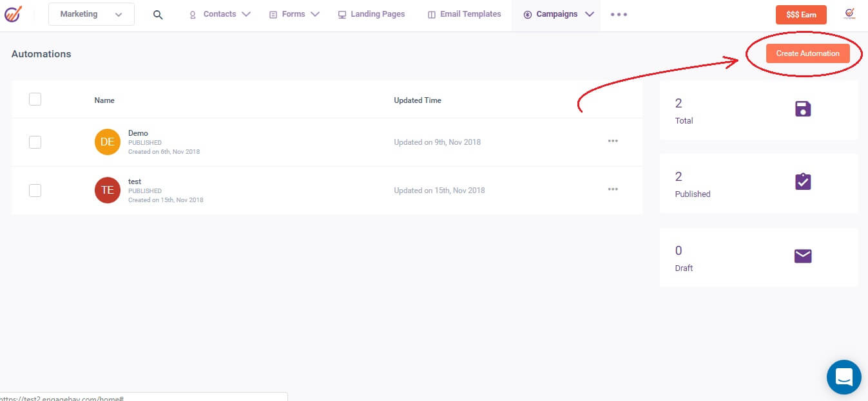Open the actions menu on the Demo row
868x401 pixels.
point(613,141)
